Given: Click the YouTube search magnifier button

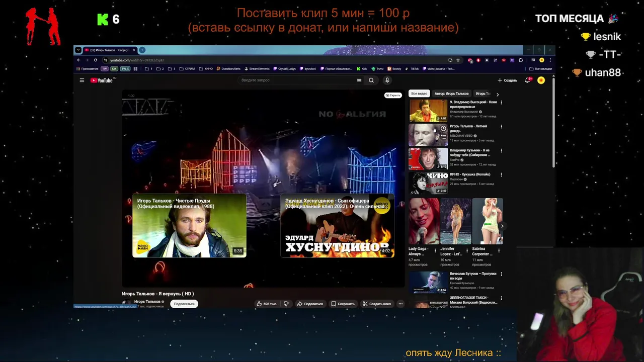Looking at the screenshot, I should pyautogui.click(x=371, y=80).
